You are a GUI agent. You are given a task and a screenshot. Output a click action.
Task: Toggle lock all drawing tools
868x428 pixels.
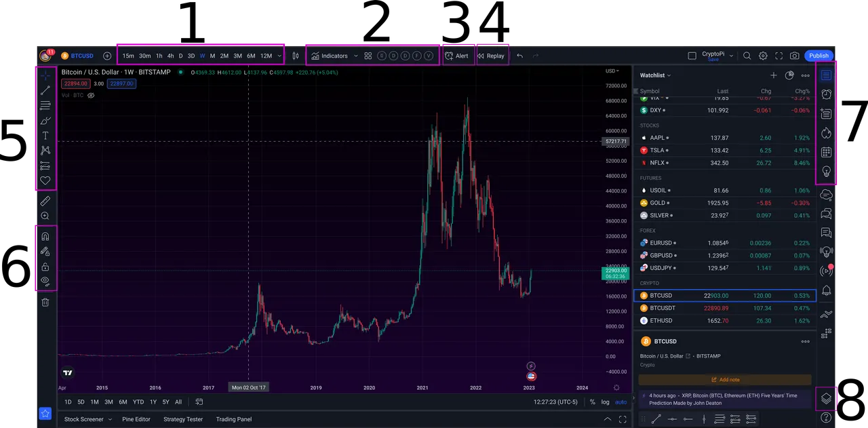coord(45,267)
